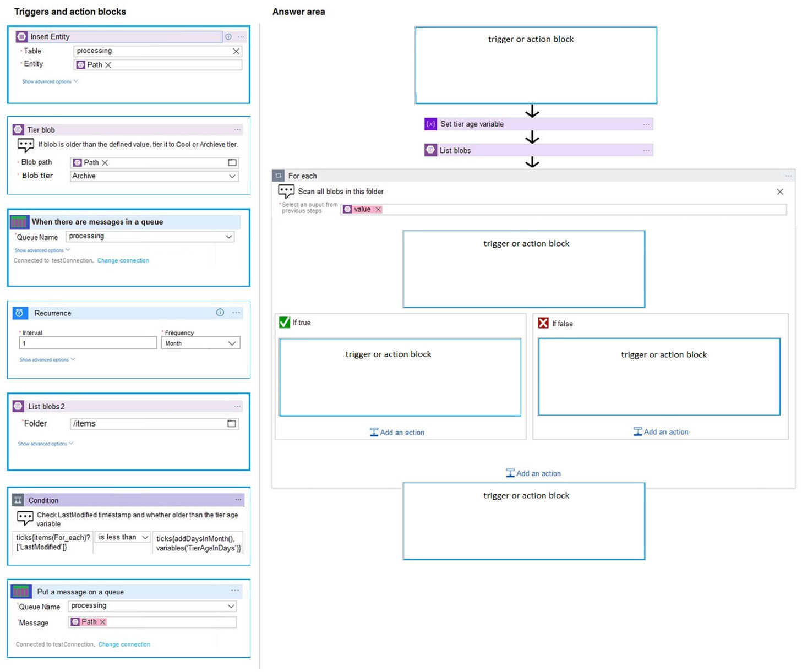Image resolution: width=802 pixels, height=672 pixels.
Task: Click the info icon on Insert Entity block
Action: (228, 37)
